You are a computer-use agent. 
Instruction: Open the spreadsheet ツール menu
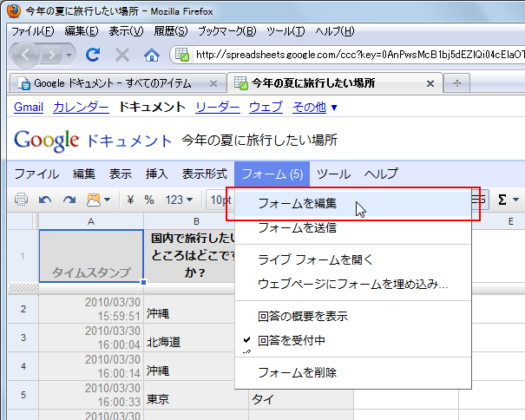(333, 174)
